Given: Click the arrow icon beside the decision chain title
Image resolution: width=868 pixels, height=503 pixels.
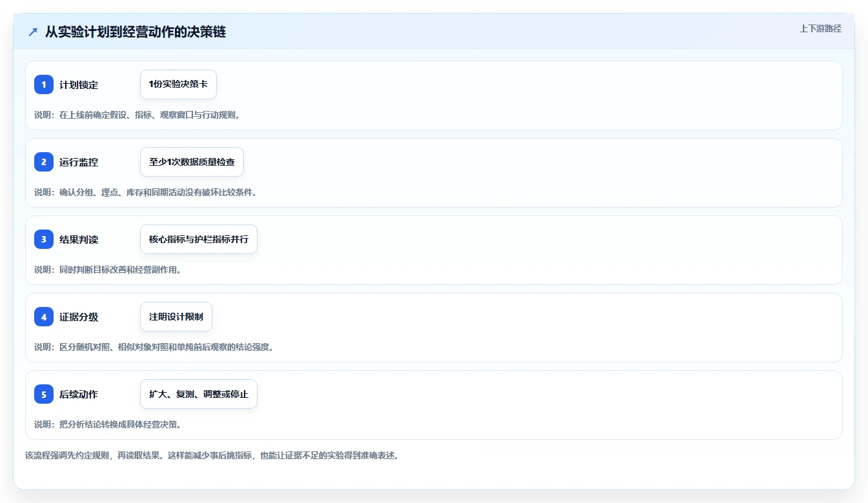Looking at the screenshot, I should 33,32.
